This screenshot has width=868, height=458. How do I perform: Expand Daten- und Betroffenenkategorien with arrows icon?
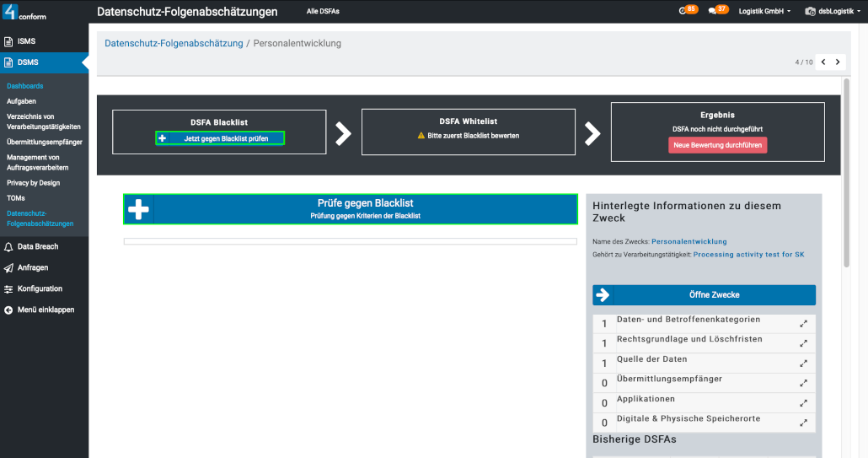pyautogui.click(x=803, y=324)
